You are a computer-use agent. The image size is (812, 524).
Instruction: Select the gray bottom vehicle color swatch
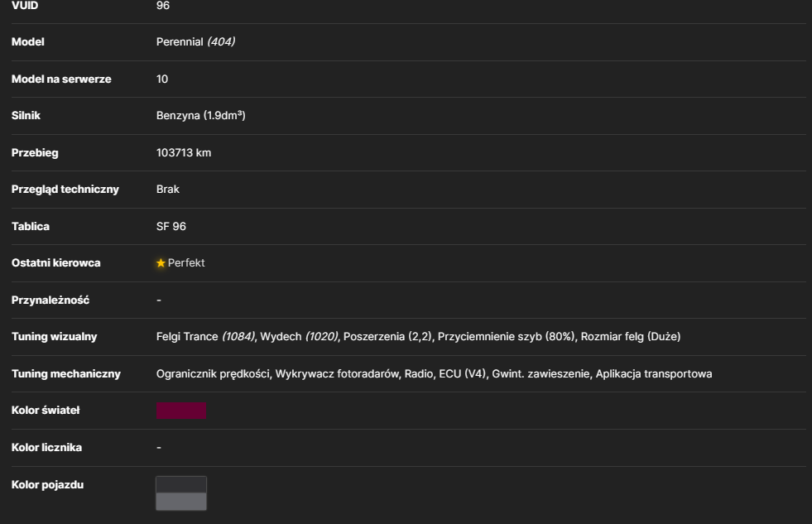(x=181, y=501)
